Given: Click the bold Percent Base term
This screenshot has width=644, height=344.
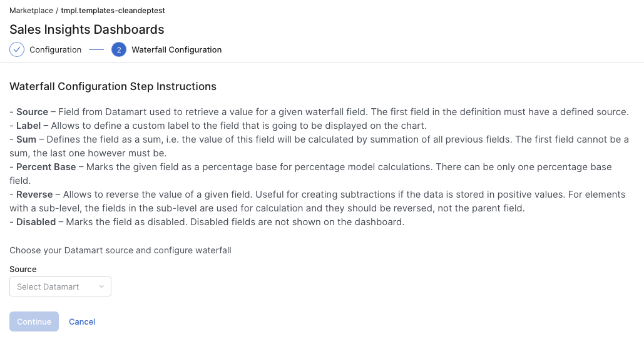Looking at the screenshot, I should pyautogui.click(x=46, y=167).
